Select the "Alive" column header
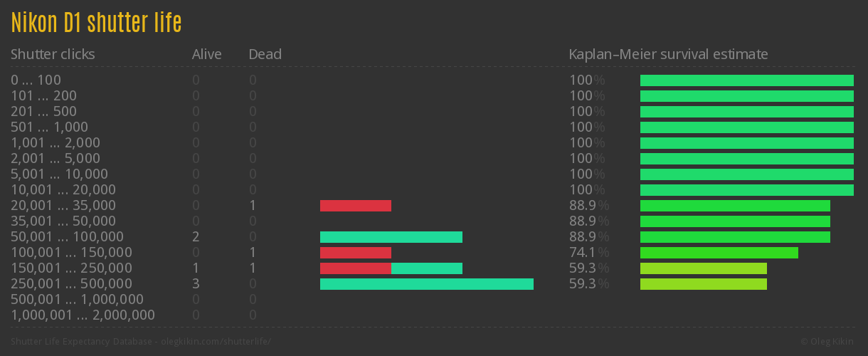Image resolution: width=868 pixels, height=356 pixels. pyautogui.click(x=206, y=54)
